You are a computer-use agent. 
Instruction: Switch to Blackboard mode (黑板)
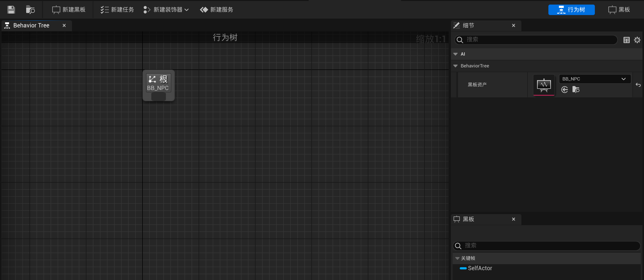(x=619, y=10)
